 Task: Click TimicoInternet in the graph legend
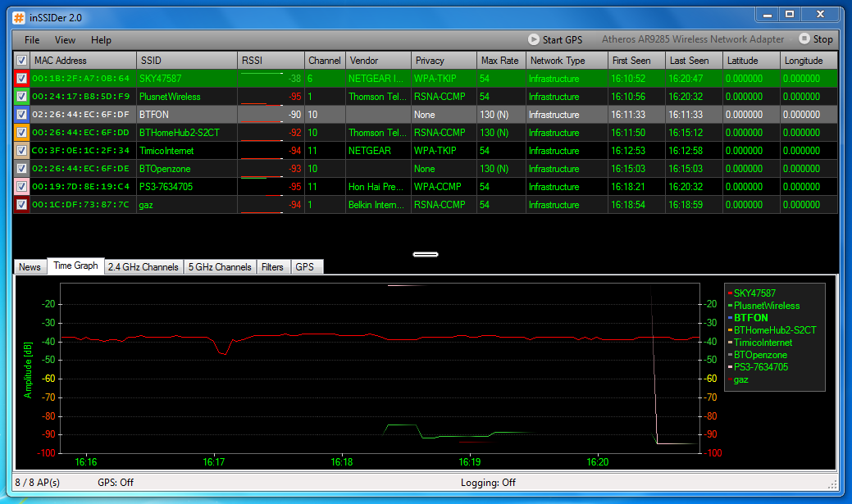[763, 343]
